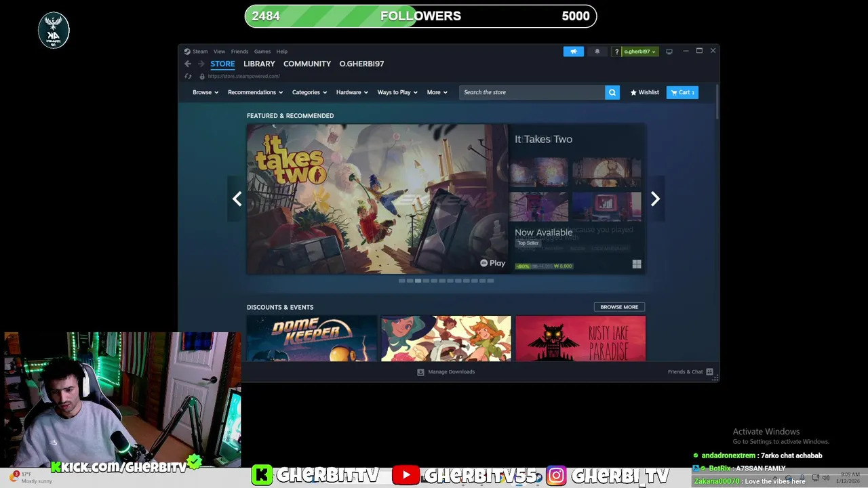Switch to the STORE tab
Viewport: 868px width, 488px height.
click(222, 64)
